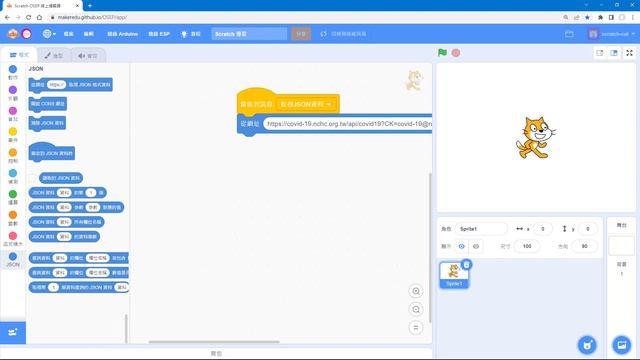Open the Arduino menu in the menu bar
The image size is (640, 360).
pyautogui.click(x=122, y=34)
